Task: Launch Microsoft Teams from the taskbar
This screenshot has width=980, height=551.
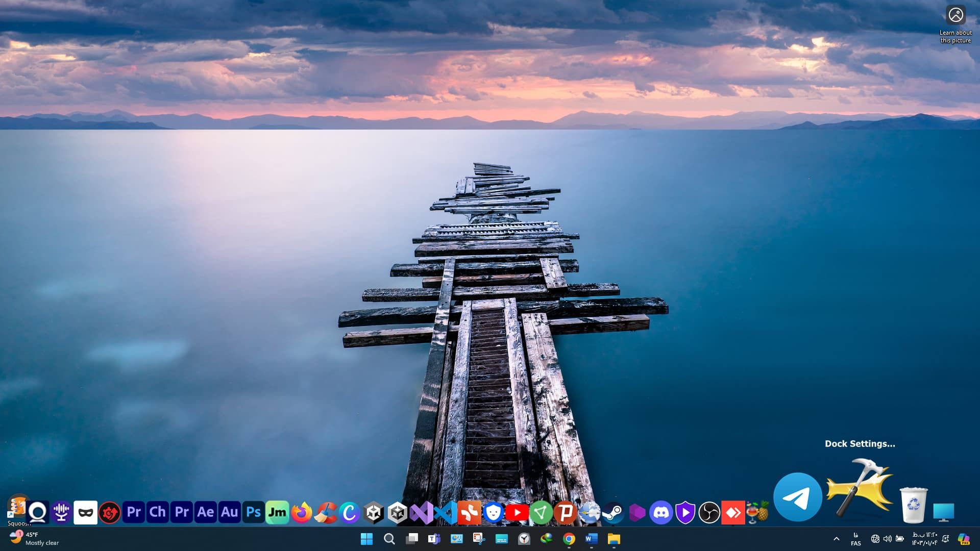Action: pos(434,539)
